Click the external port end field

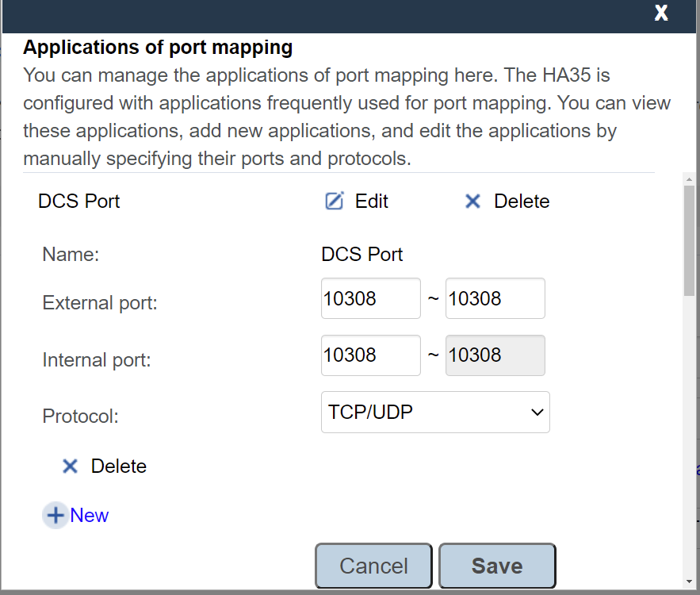[x=495, y=298]
